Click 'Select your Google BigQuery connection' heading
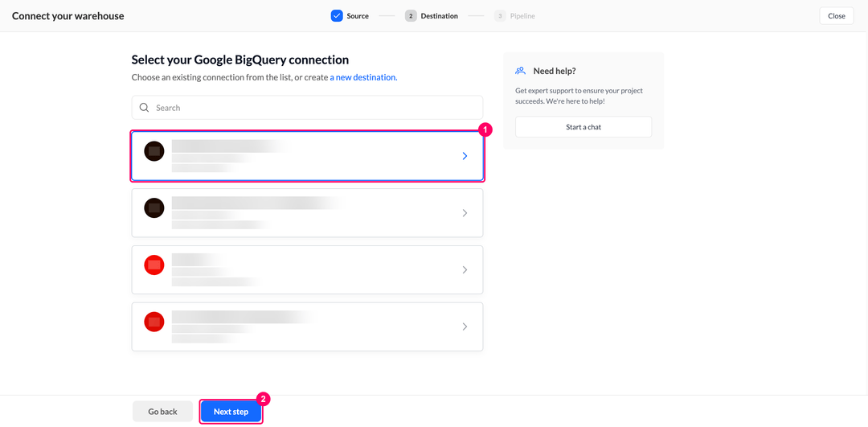 (x=240, y=60)
